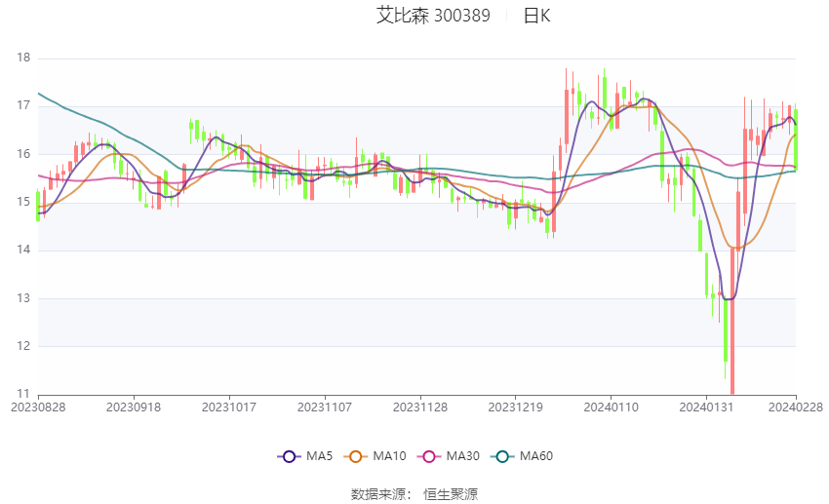Viewport: 829px width, 504px height.
Task: Select the 20231017 x-axis date label
Action: pos(229,407)
